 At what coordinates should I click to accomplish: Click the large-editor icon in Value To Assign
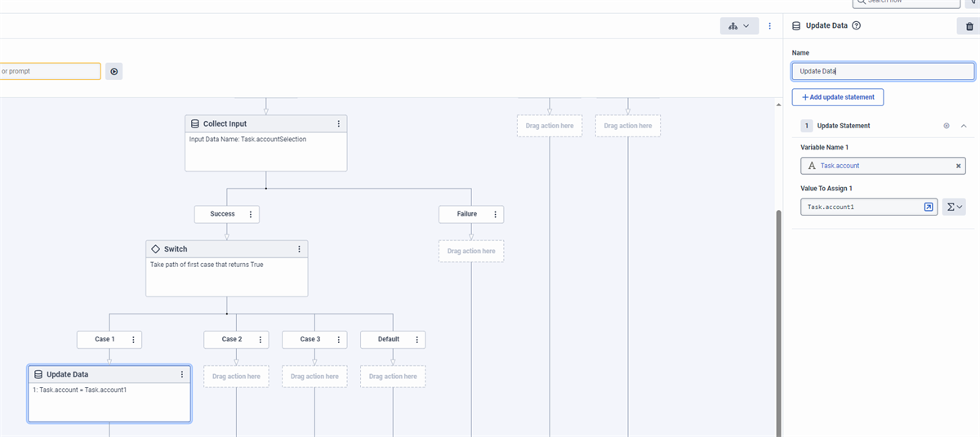point(929,207)
